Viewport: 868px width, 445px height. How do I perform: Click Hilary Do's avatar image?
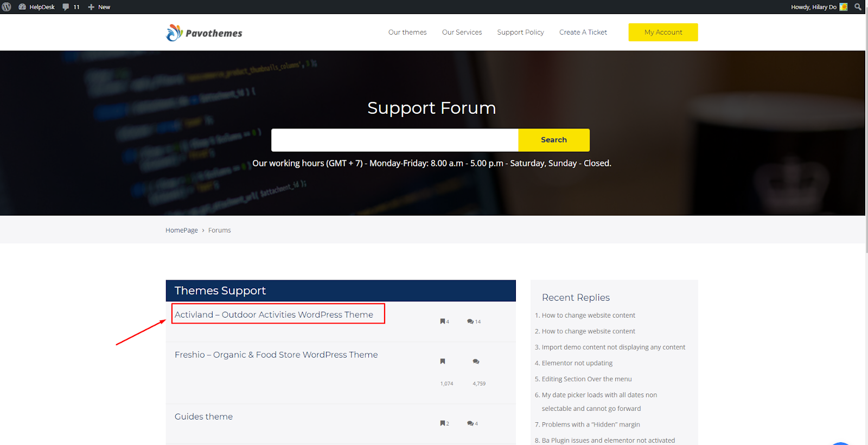[x=844, y=7]
